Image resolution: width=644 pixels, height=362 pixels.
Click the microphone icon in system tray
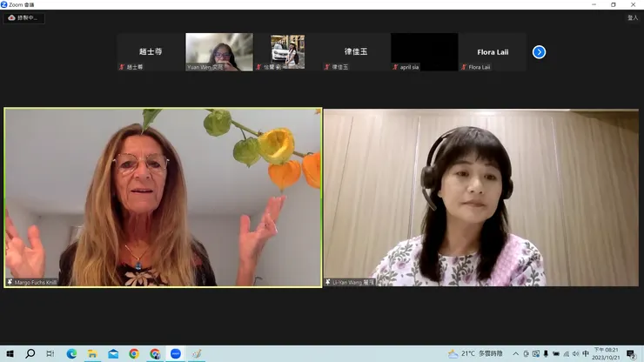pos(546,354)
